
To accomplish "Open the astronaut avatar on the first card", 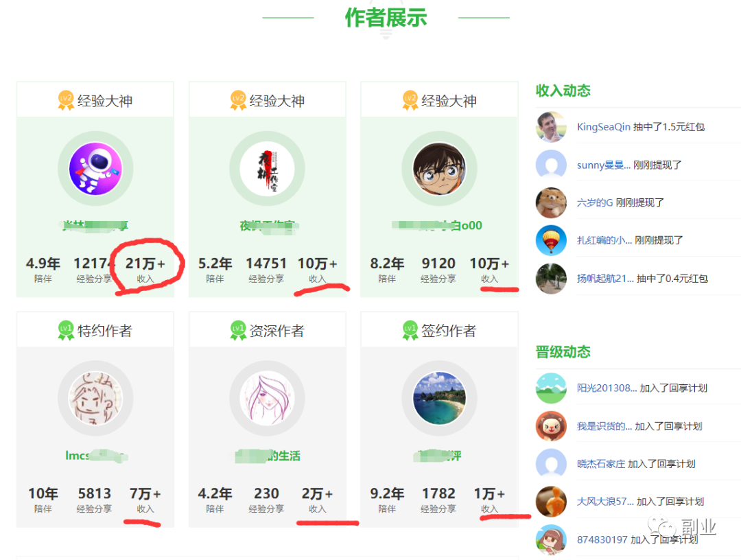I will [x=95, y=169].
